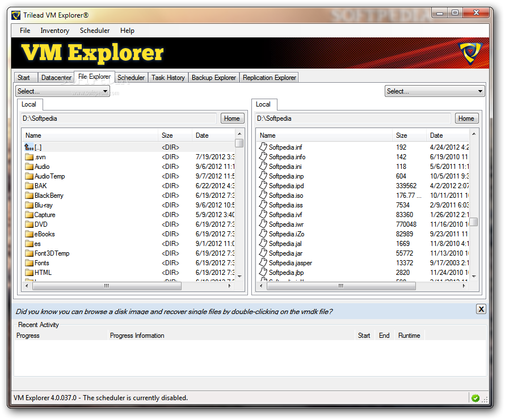This screenshot has width=505, height=420.
Task: Select the Softpedia.jasper file name
Action: click(x=291, y=263)
